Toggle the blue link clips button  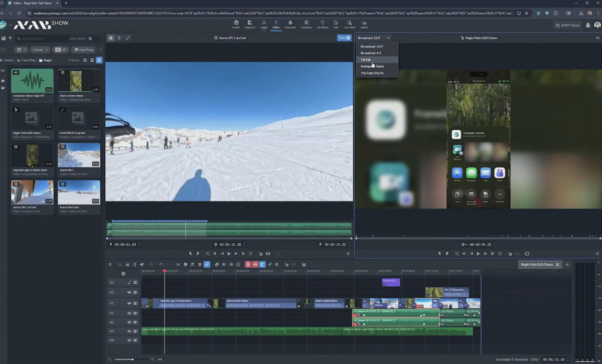click(x=207, y=264)
